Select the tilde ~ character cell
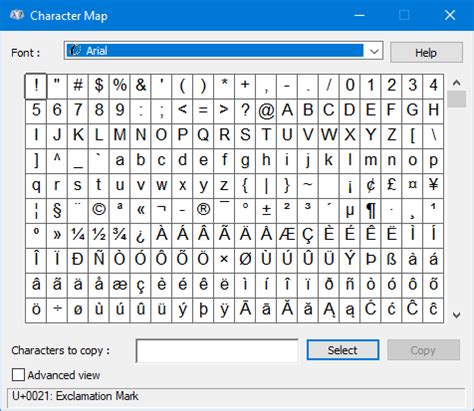 (x=308, y=185)
